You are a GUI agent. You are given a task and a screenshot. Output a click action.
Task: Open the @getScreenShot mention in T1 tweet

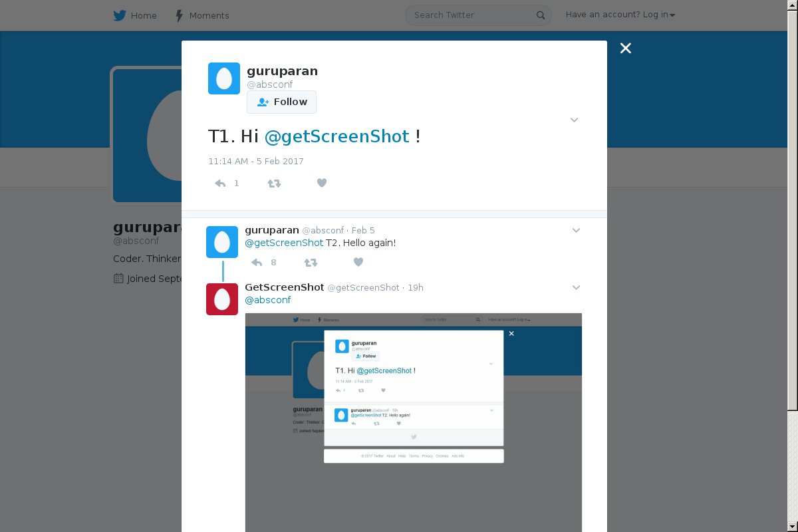[336, 136]
